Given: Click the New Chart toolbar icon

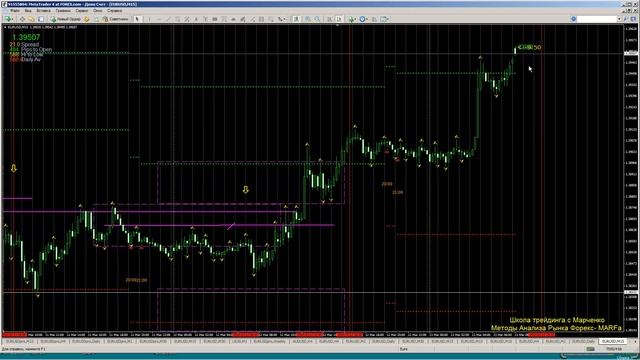Looking at the screenshot, I should point(9,19).
